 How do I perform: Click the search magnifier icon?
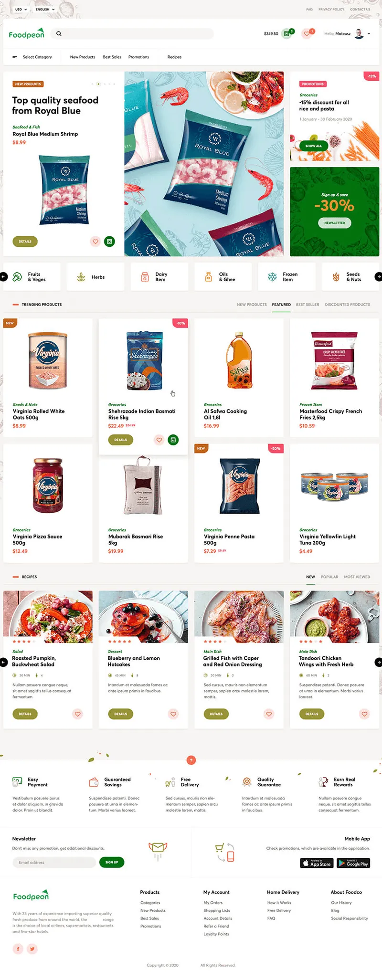pyautogui.click(x=59, y=34)
